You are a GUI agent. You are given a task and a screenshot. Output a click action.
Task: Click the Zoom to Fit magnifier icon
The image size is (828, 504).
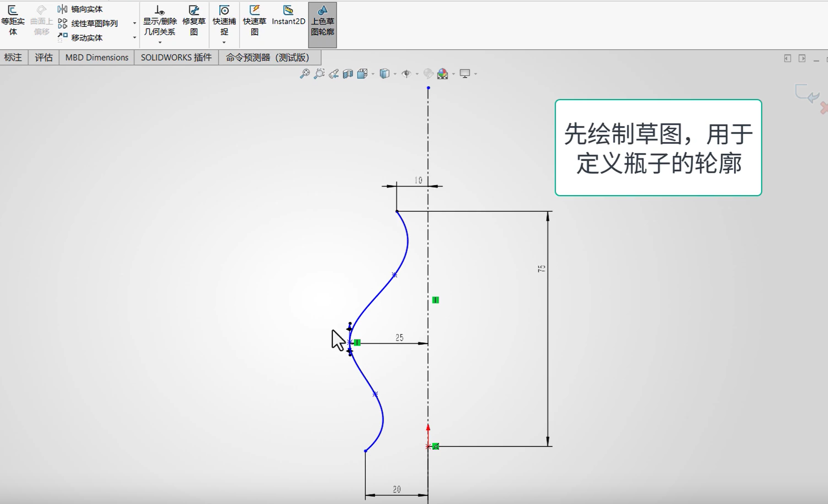pos(305,74)
